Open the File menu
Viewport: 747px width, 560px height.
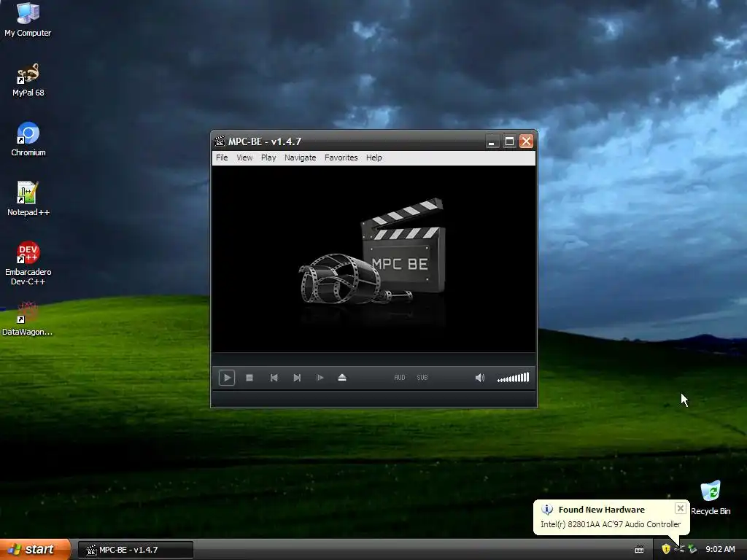coord(222,157)
